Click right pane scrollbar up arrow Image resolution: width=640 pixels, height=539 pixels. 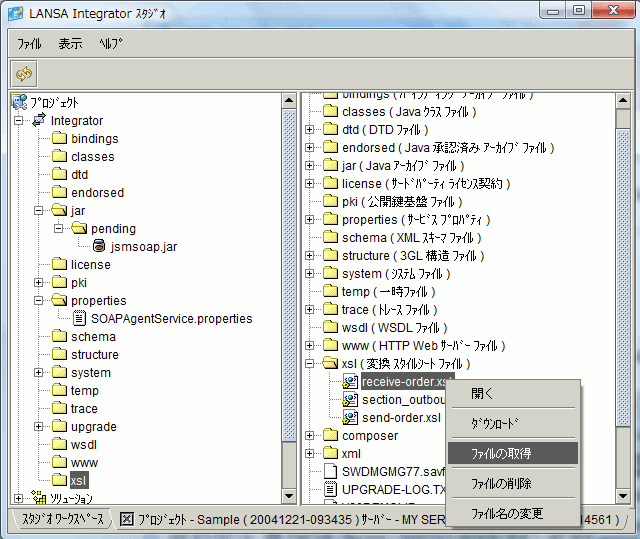(x=623, y=100)
